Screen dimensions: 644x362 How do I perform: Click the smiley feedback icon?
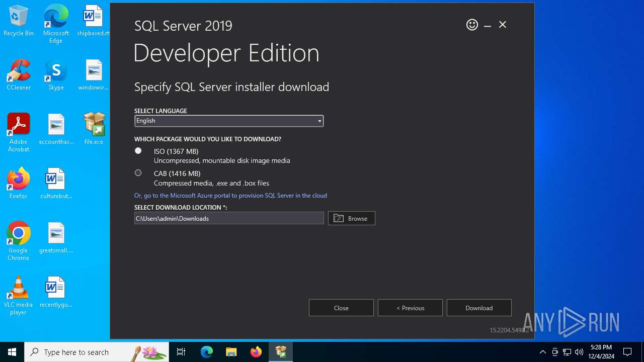coord(472,25)
